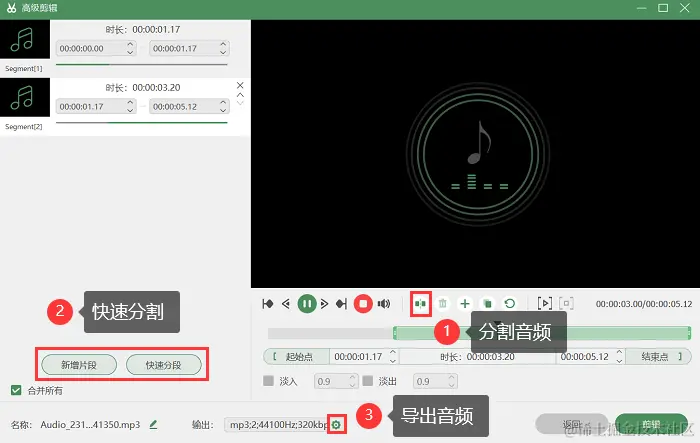Step back one frame with previous-frame arrow

coord(286,304)
